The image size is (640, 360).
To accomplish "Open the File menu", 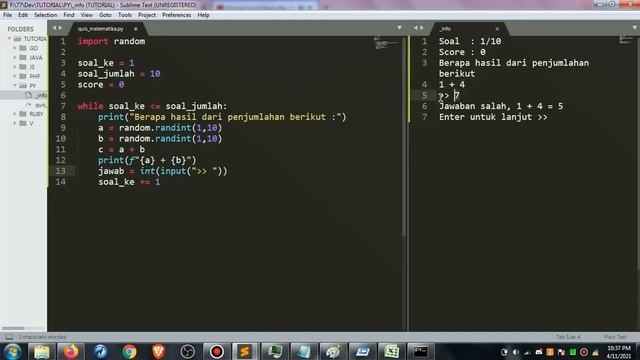I will tap(7, 15).
